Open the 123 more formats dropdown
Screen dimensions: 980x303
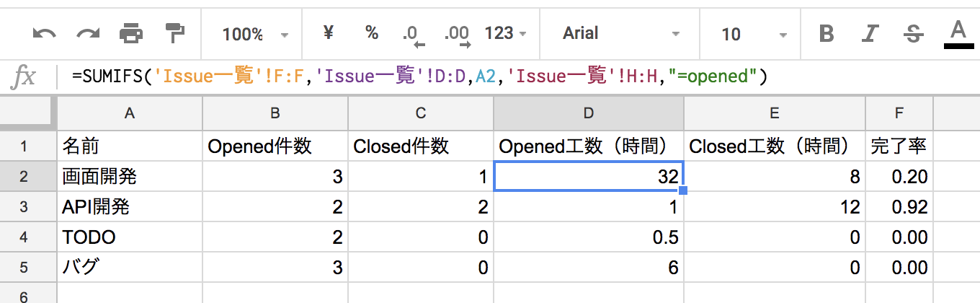pyautogui.click(x=505, y=33)
